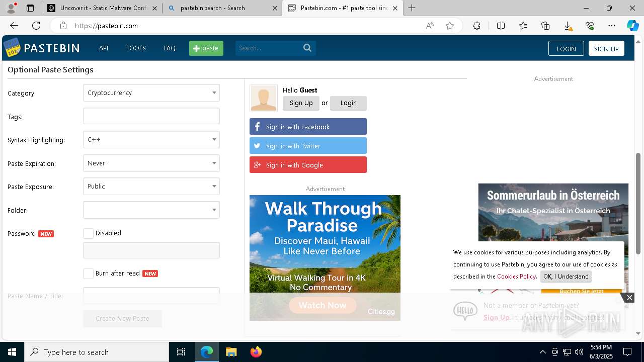
Task: Sign in with Facebook
Action: tap(308, 127)
